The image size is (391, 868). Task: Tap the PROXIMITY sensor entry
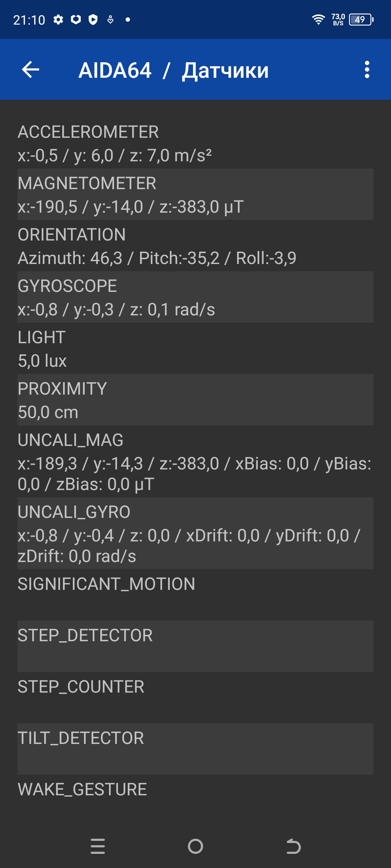point(195,400)
